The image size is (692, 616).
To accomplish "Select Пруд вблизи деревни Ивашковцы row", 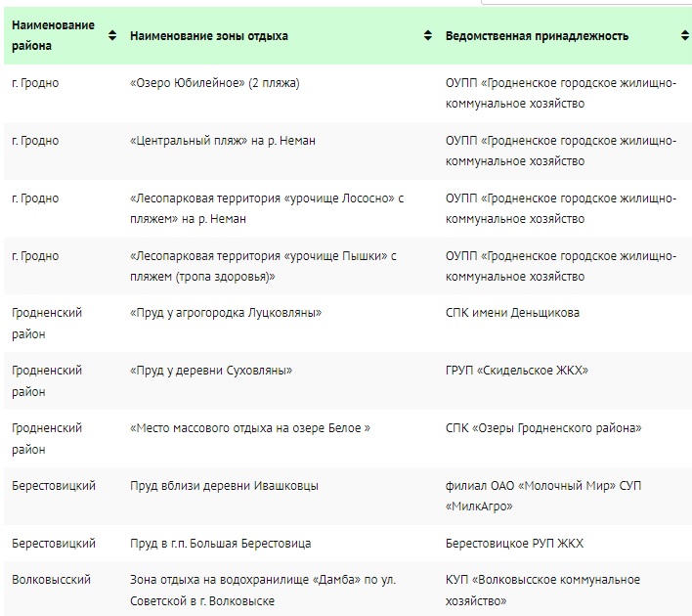I will click(346, 497).
